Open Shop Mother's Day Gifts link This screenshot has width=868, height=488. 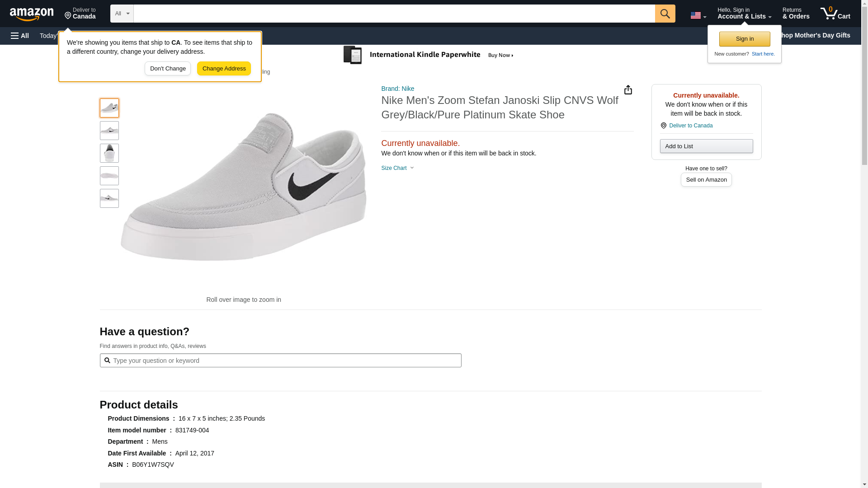point(818,35)
